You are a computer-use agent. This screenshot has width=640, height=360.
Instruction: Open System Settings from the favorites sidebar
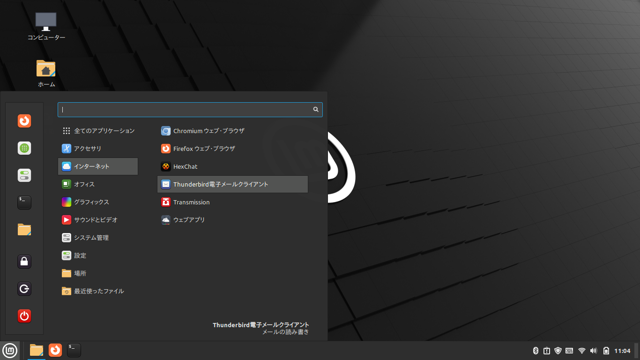(x=24, y=176)
